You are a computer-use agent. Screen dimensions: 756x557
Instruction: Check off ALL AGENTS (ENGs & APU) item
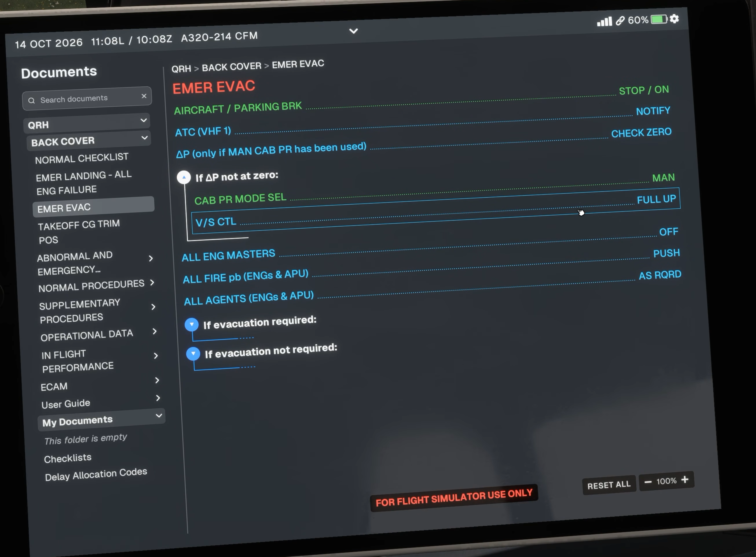(x=433, y=287)
